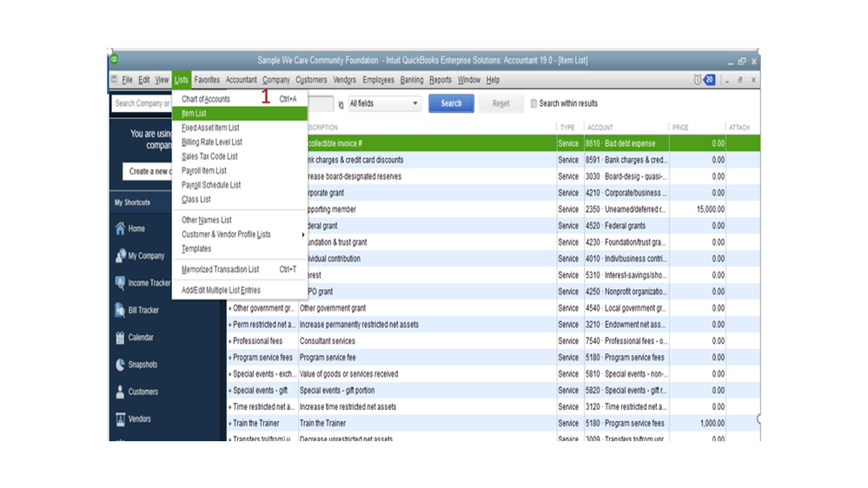
Task: Open the Vendors menu
Action: pyautogui.click(x=344, y=80)
